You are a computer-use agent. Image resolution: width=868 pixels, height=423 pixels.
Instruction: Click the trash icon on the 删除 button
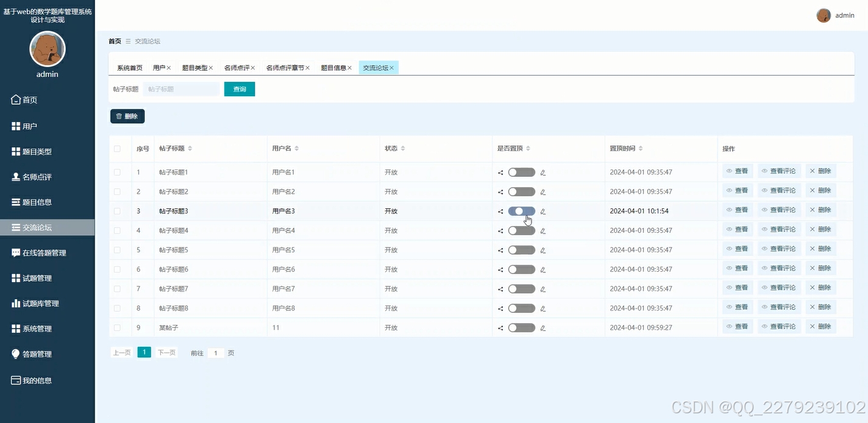coord(118,116)
